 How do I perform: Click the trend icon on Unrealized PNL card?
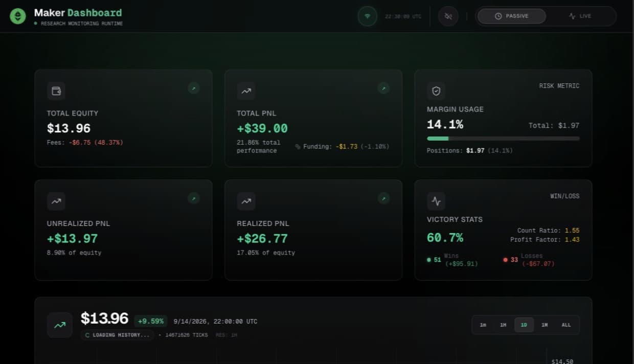56,201
